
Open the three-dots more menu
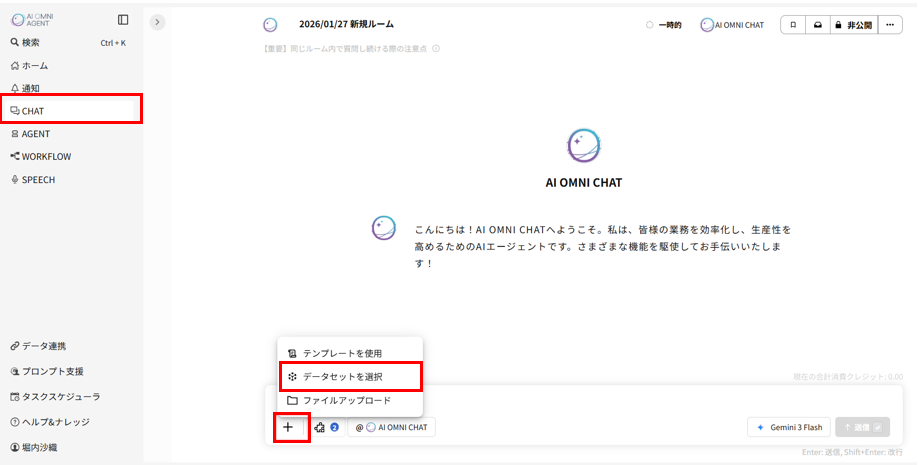tap(890, 25)
